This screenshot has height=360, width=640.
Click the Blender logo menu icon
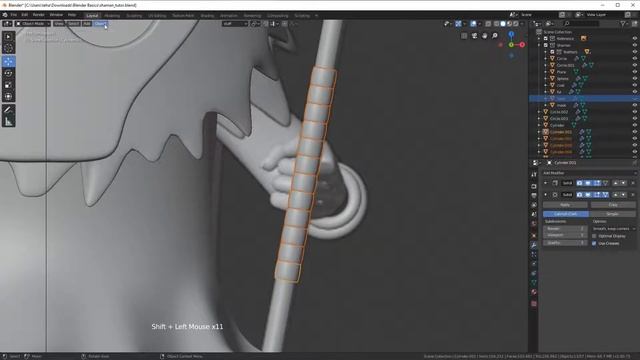click(5, 15)
